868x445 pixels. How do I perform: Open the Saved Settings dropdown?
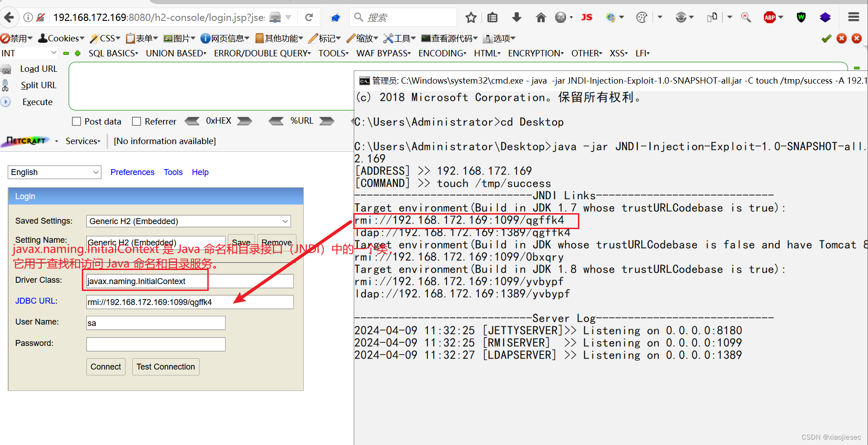[188, 221]
